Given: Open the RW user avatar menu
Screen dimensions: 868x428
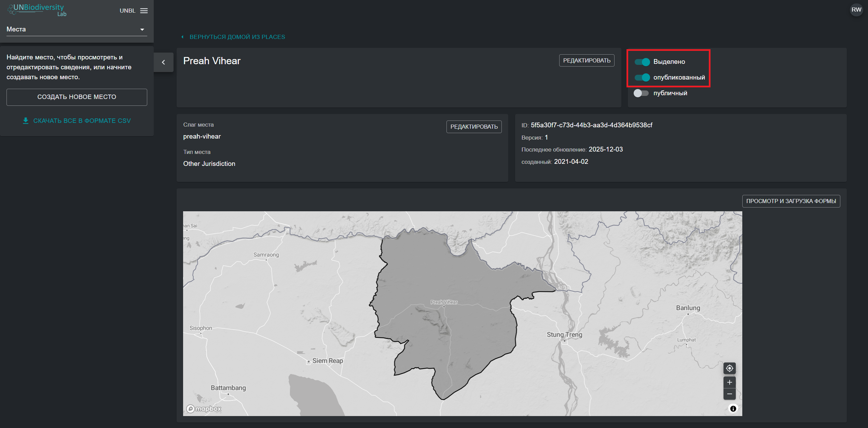Looking at the screenshot, I should point(856,10).
